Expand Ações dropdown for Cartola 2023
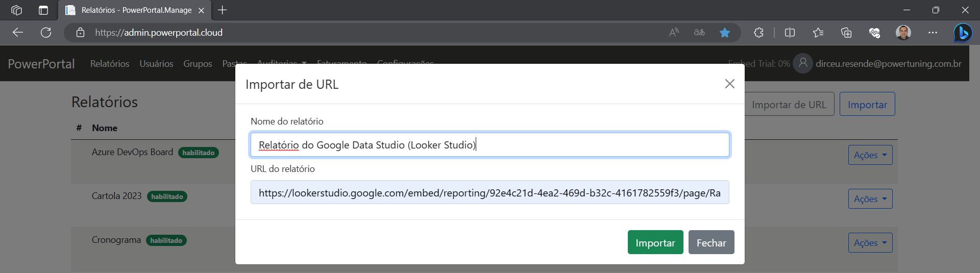980x273 pixels. pyautogui.click(x=870, y=199)
